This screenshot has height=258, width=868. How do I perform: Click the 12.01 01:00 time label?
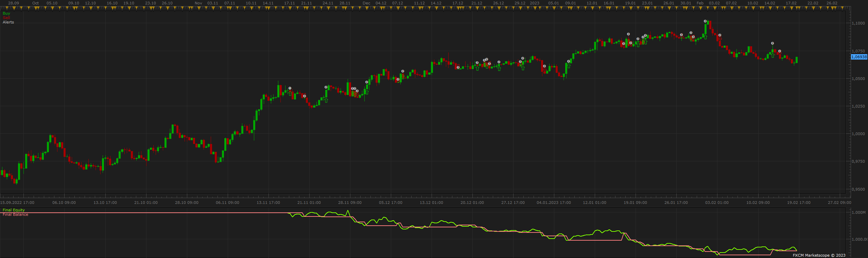pyautogui.click(x=594, y=203)
